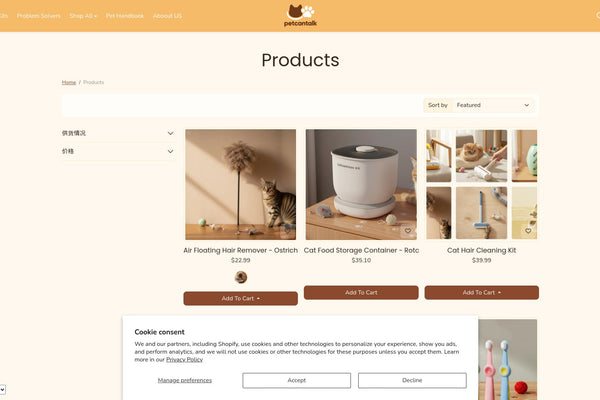
Task: Add Cat Food Storage Container to cart
Action: 361,292
